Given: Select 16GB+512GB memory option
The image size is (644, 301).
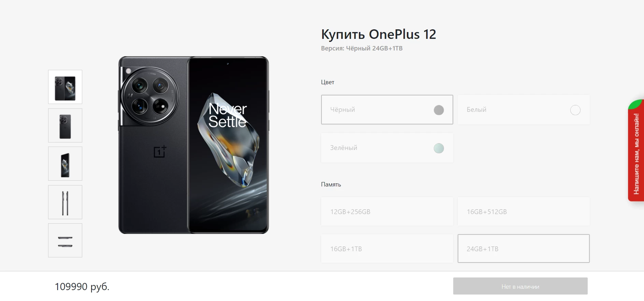Looking at the screenshot, I should [524, 211].
